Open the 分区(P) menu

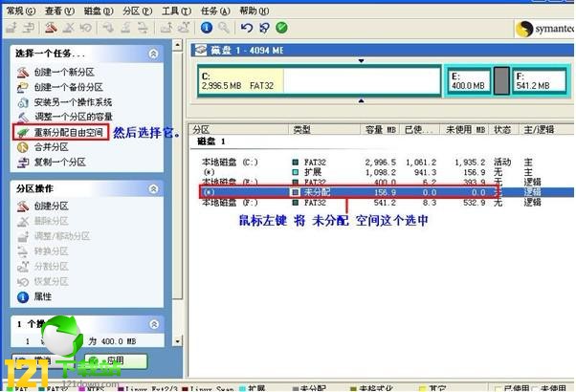[138, 11]
